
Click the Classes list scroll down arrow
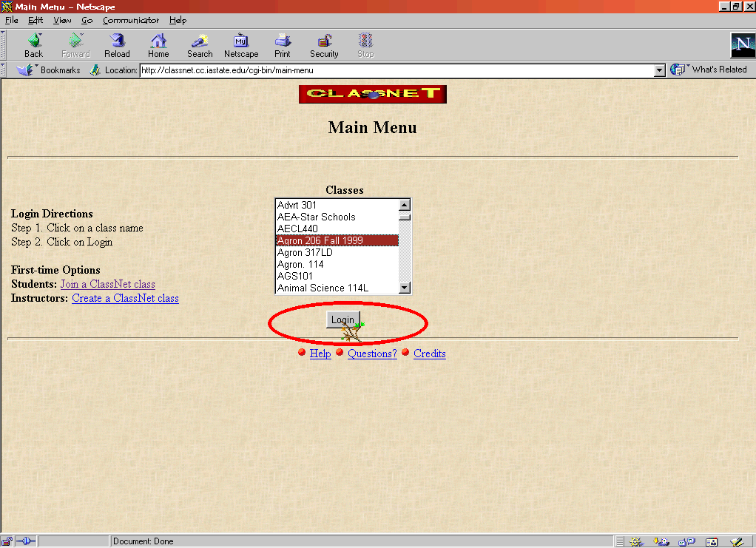(x=404, y=288)
